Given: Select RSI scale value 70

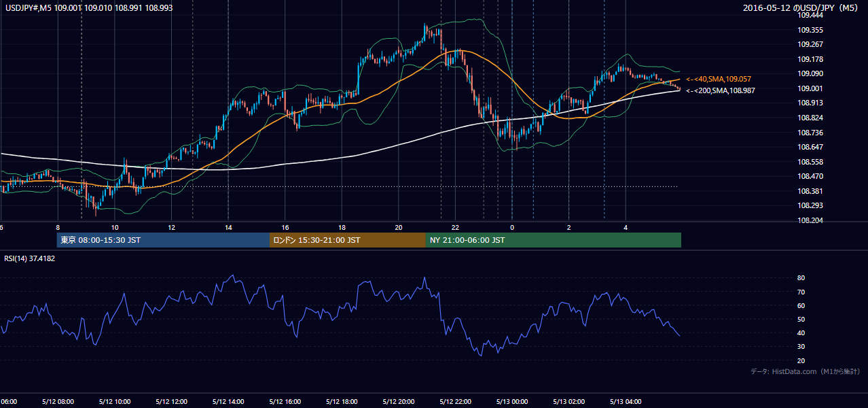Looking at the screenshot, I should 801,292.
